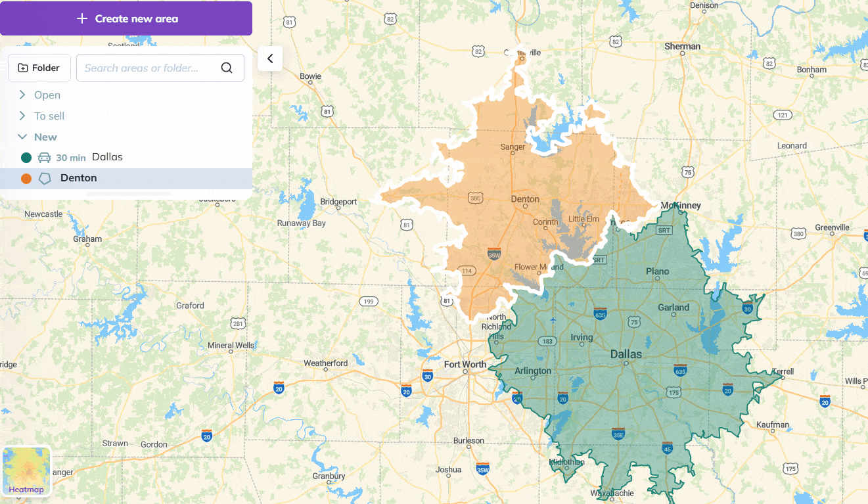Click the US 380 shield west of Denton
Screen dimensions: 868x504
[476, 197]
